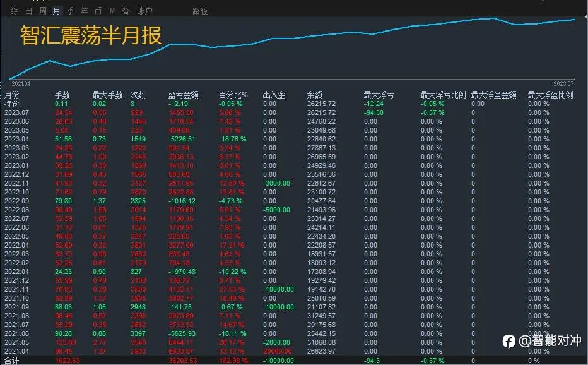Select the 合计 total row label

(x=11, y=361)
